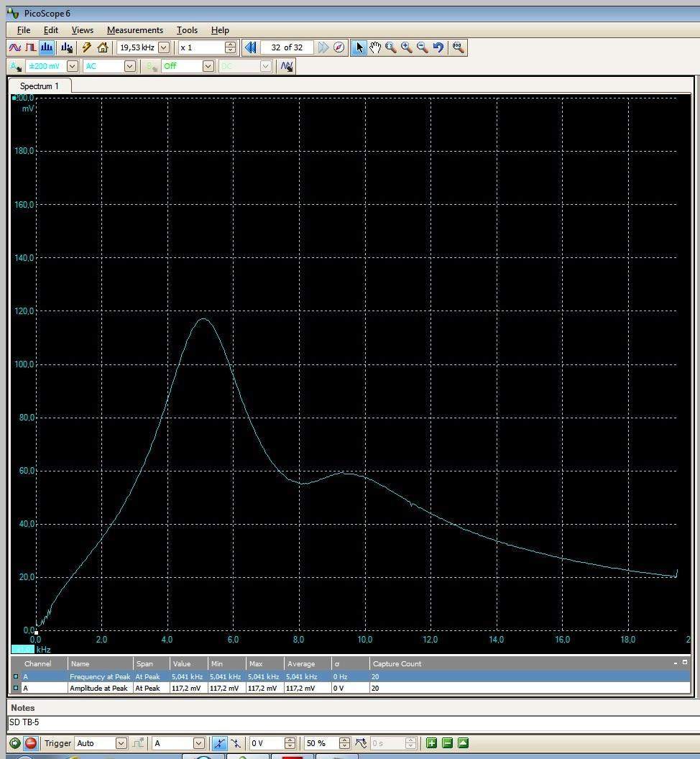
Task: Open the Measurements menu
Action: (x=134, y=30)
